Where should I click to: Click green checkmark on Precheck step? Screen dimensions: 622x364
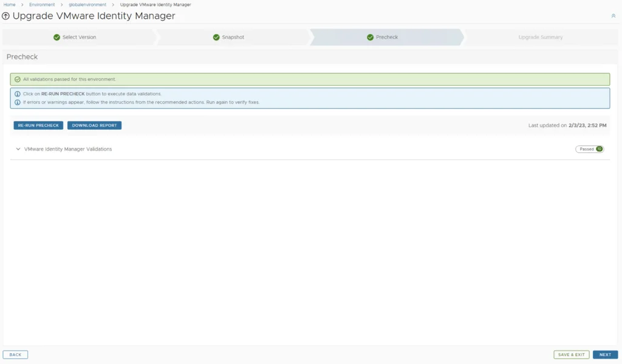[370, 37]
